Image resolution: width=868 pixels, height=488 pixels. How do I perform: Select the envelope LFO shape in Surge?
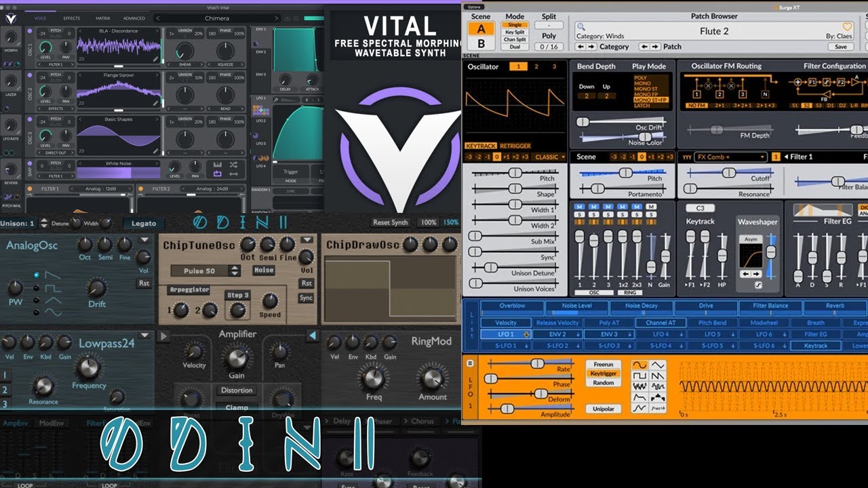639,397
